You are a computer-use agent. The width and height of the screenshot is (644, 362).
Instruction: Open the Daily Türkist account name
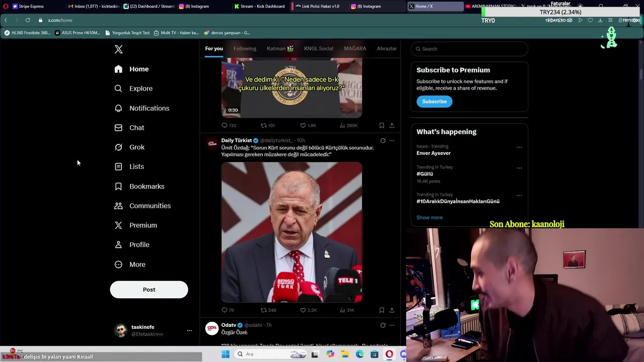pyautogui.click(x=236, y=140)
